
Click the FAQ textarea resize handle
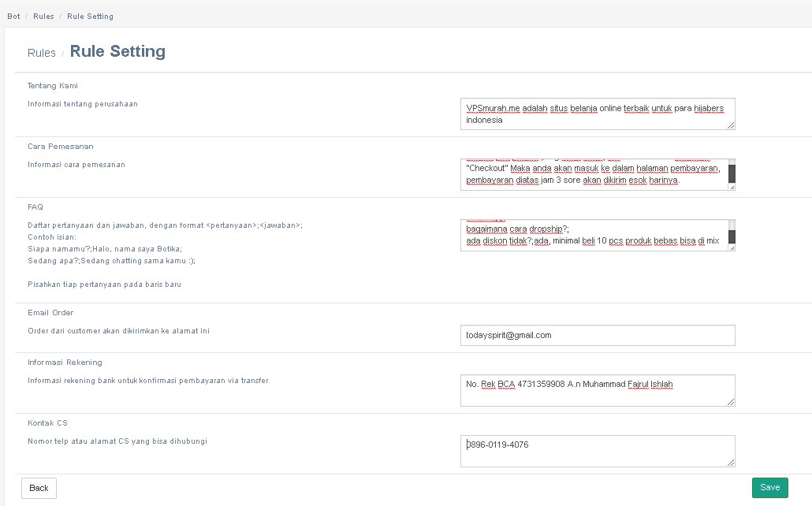[x=731, y=247]
